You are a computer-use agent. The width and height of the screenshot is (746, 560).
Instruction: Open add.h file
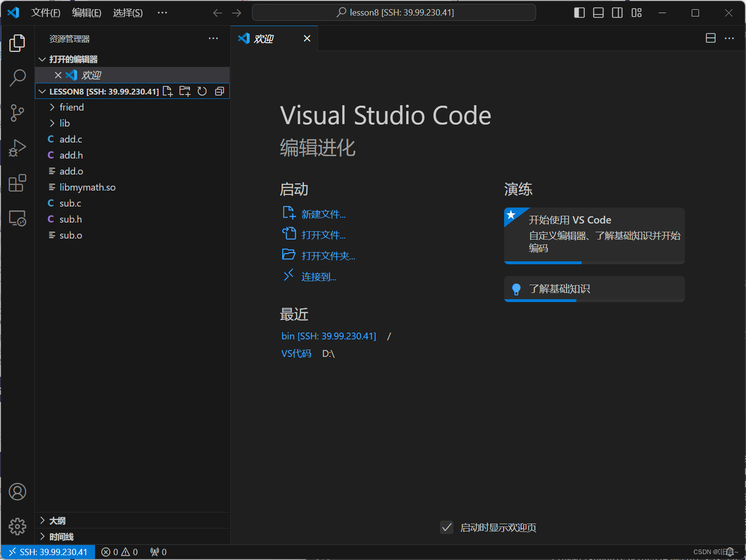132,155
